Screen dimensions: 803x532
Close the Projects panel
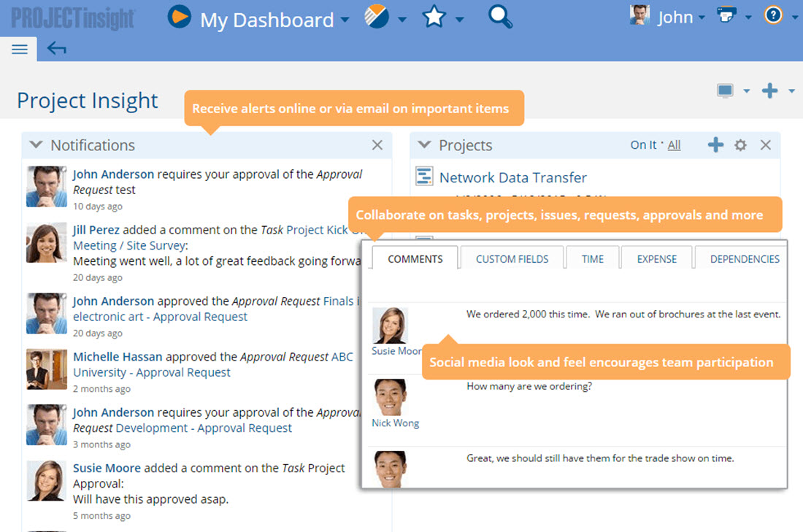[766, 145]
